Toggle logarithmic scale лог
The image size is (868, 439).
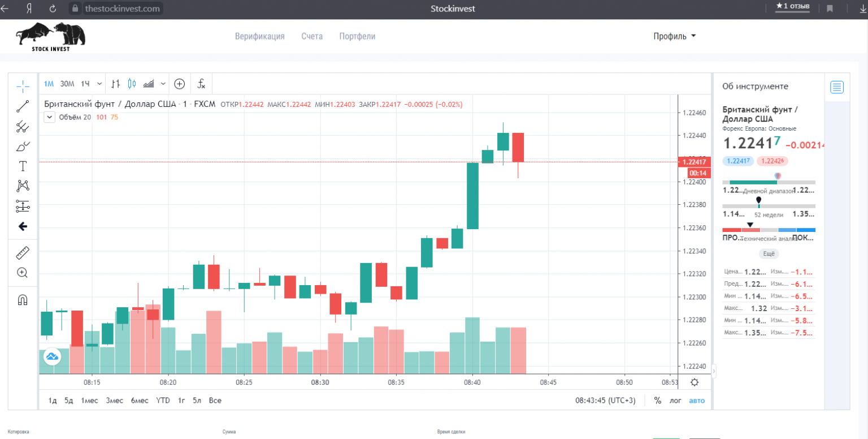(675, 401)
